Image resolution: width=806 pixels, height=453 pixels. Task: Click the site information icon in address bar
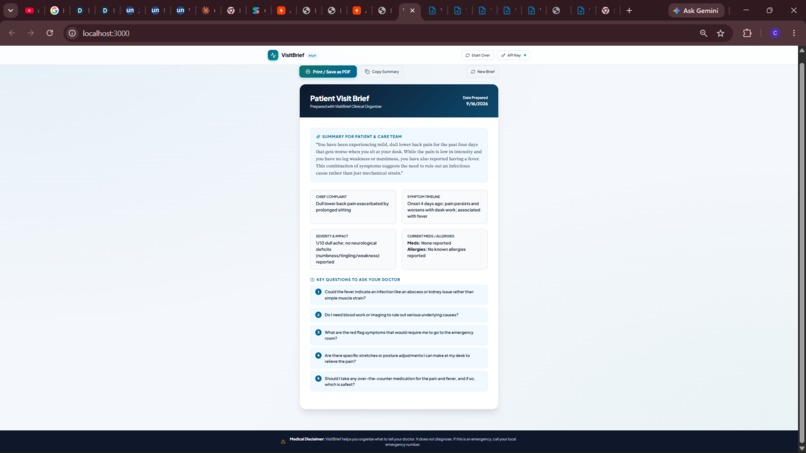(x=72, y=33)
